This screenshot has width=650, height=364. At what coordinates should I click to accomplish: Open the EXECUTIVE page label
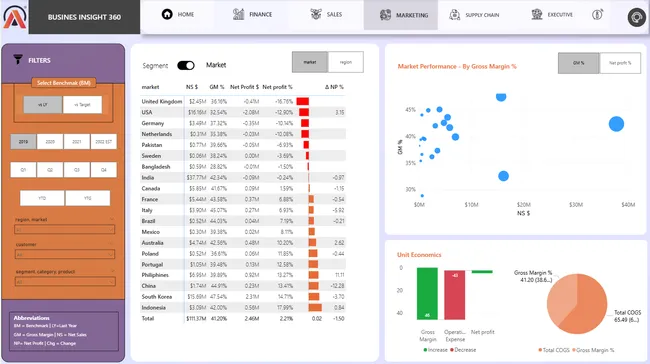(560, 15)
